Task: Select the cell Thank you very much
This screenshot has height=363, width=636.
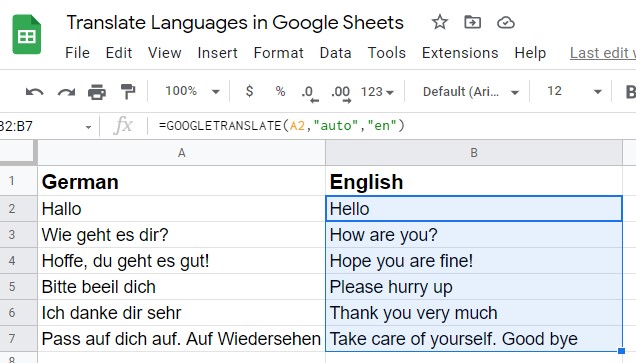Action: pyautogui.click(x=474, y=312)
